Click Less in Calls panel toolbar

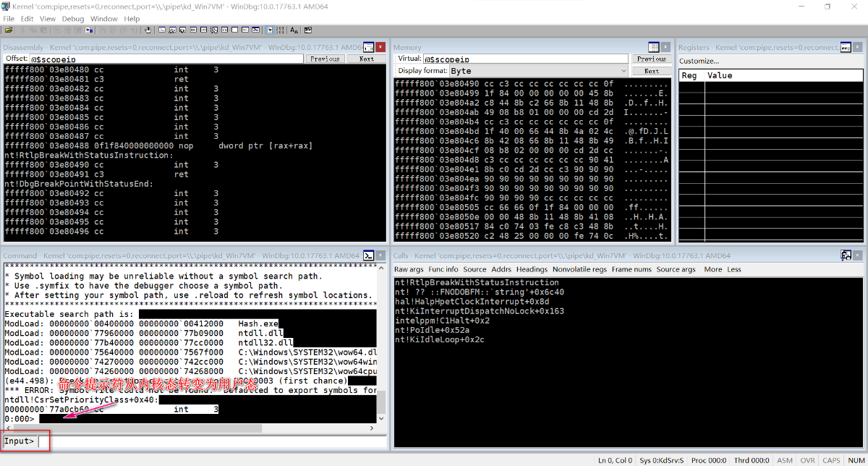pos(734,269)
